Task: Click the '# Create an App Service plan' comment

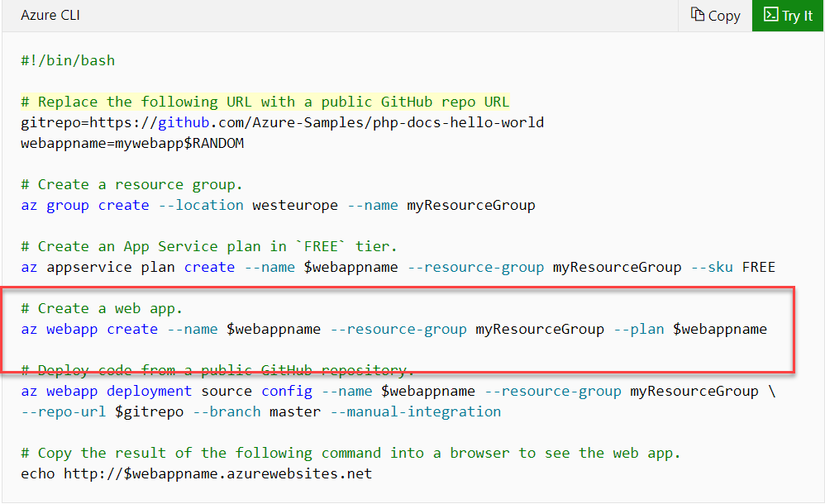Action: point(209,246)
